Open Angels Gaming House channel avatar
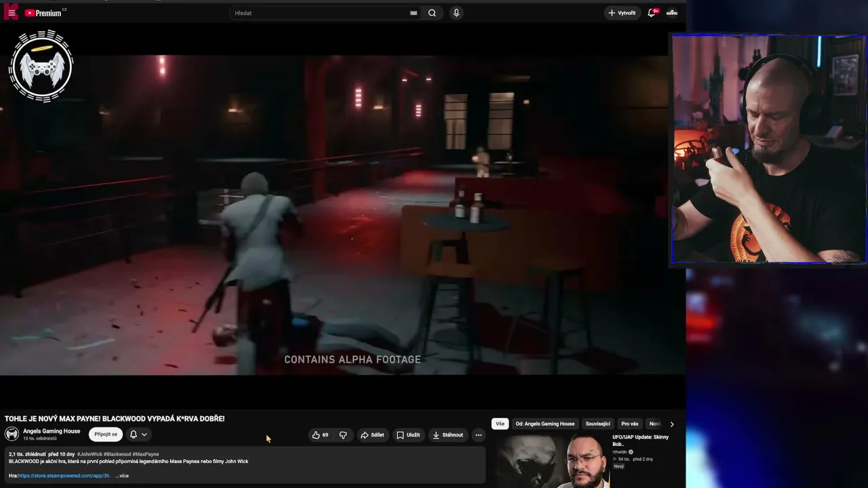Viewport: 868px width, 488px height. (12, 434)
